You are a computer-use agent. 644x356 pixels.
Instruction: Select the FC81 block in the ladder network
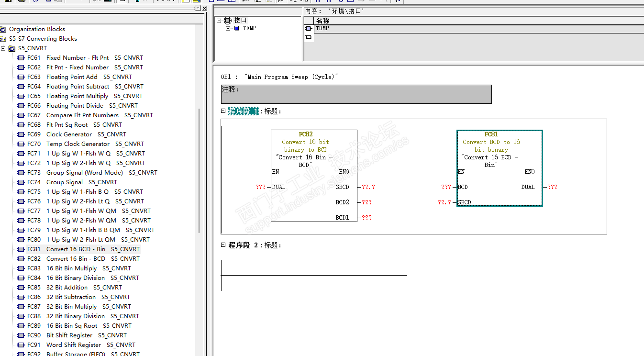pos(500,168)
